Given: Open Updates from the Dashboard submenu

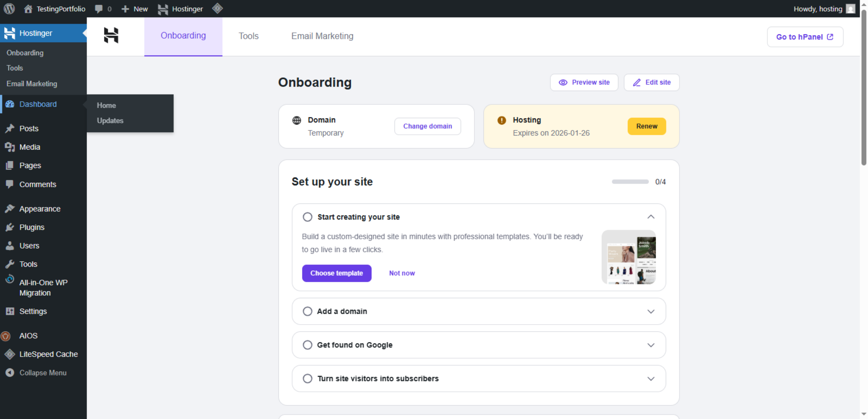Looking at the screenshot, I should (110, 120).
